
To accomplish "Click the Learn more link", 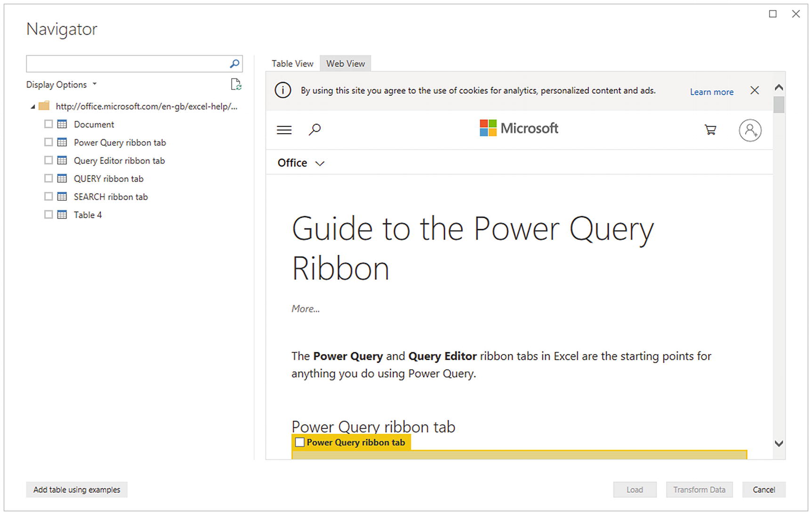I will (x=712, y=92).
